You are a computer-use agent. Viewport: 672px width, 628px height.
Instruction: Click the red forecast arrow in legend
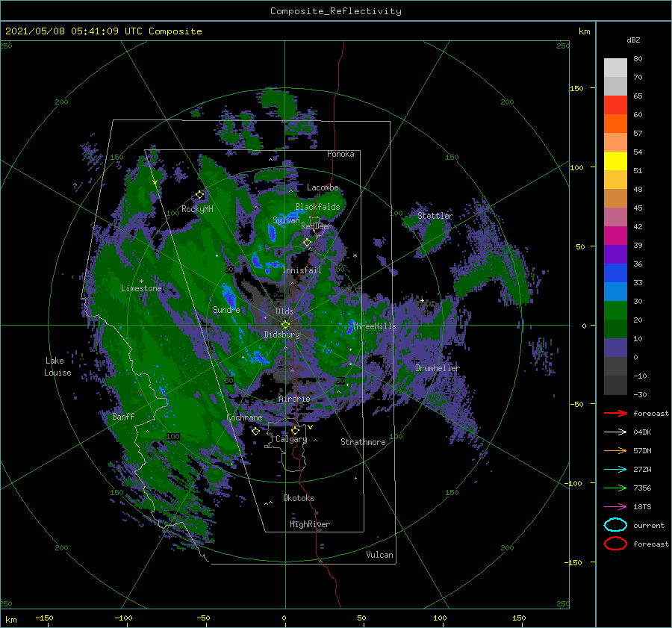pyautogui.click(x=615, y=413)
